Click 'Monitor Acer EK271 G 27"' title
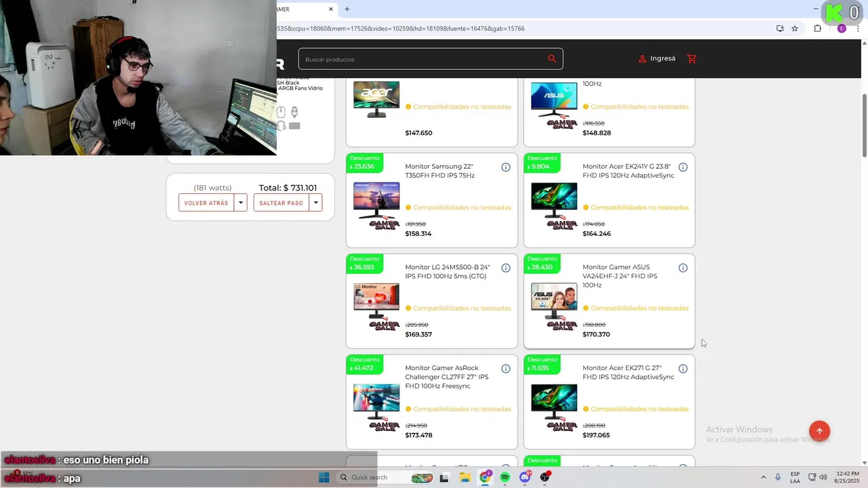The height and width of the screenshot is (488, 868). [629, 373]
